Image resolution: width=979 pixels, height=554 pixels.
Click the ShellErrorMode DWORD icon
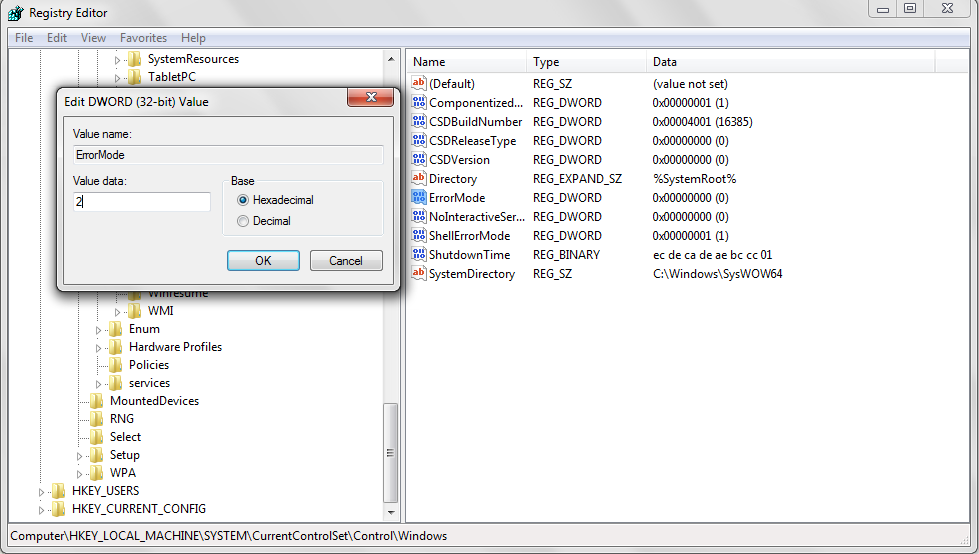pyautogui.click(x=418, y=235)
